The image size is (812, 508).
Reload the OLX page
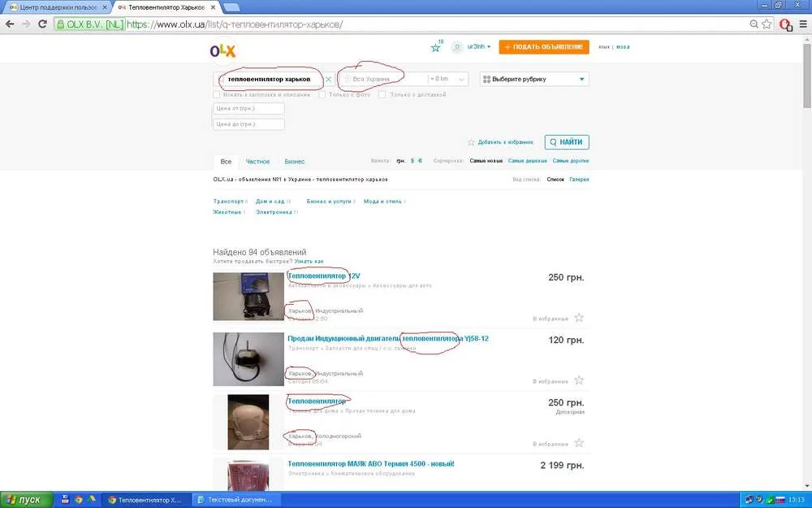point(42,24)
